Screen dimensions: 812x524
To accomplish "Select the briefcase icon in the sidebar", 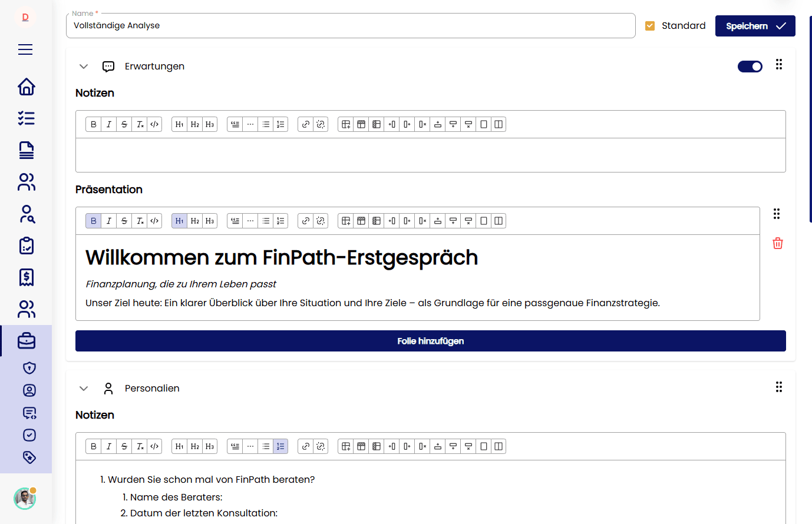I will pos(26,340).
